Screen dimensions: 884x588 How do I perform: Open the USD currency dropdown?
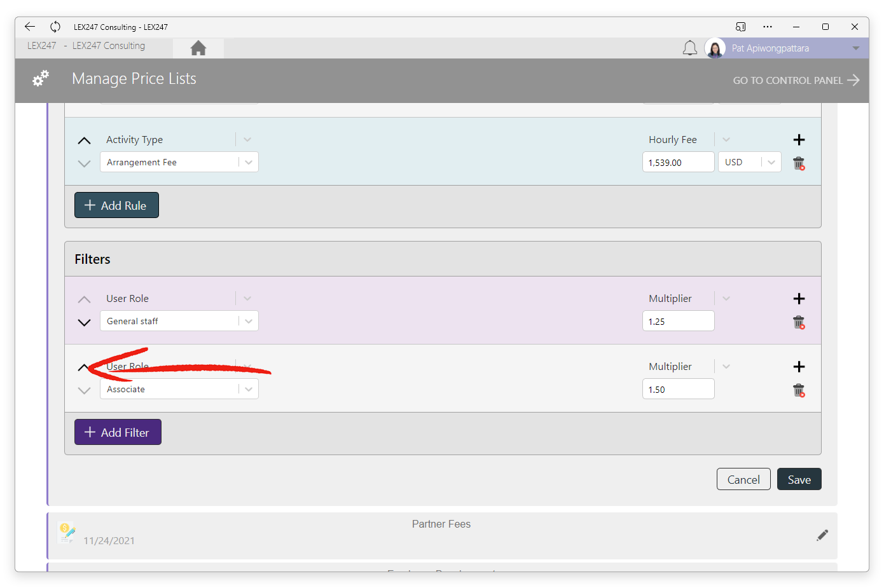pos(750,162)
